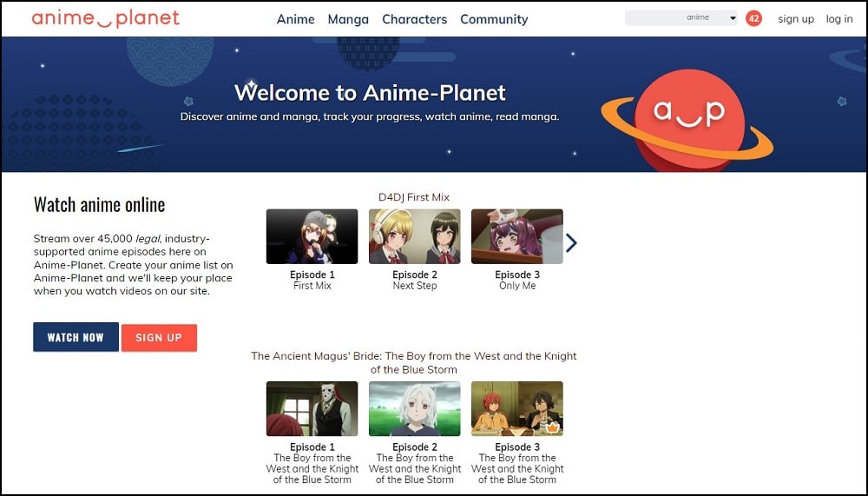The image size is (868, 496).
Task: Click the orange SIGN UP button
Action: 159,338
